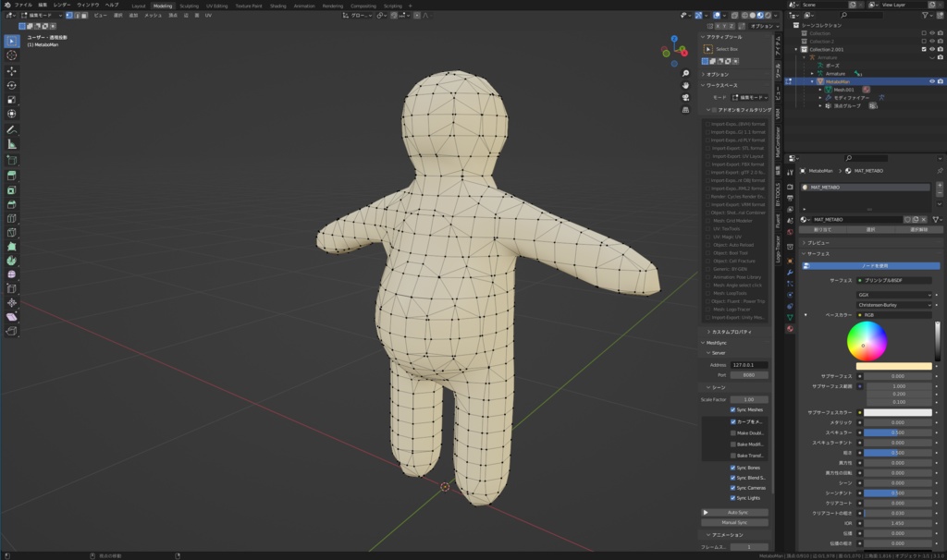Choose the Extrude Region tool
The image size is (947, 560).
pos(12,175)
